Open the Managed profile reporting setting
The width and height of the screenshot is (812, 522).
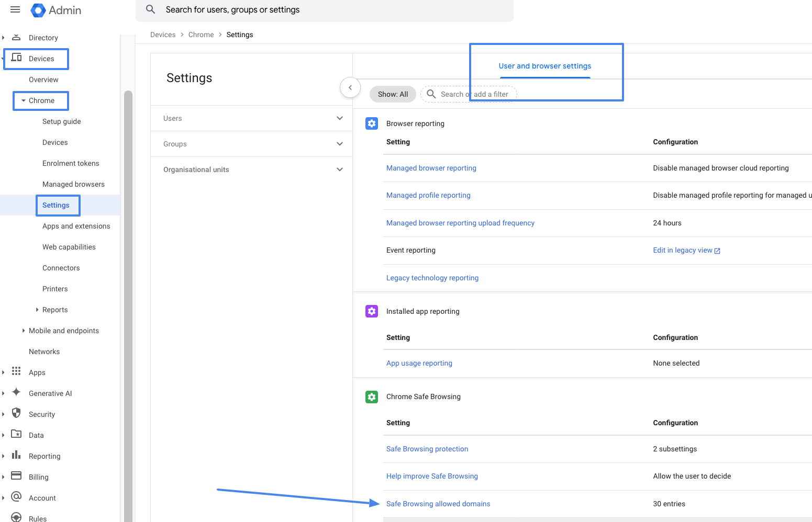tap(428, 195)
